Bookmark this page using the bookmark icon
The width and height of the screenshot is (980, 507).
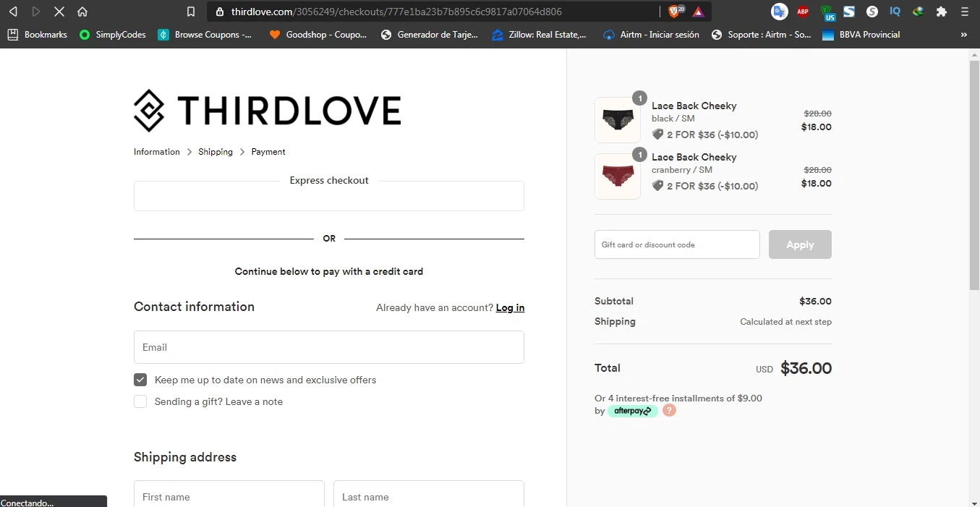pyautogui.click(x=191, y=12)
